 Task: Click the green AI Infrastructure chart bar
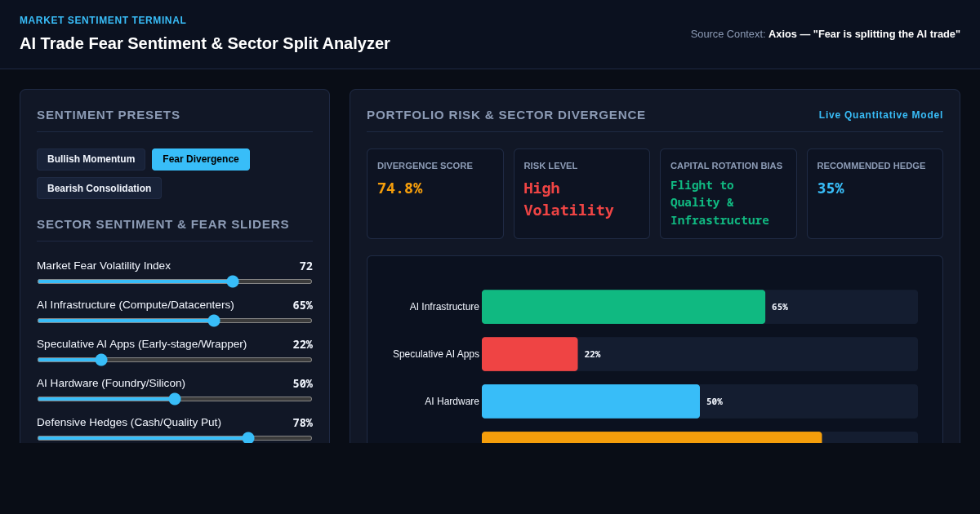click(623, 307)
